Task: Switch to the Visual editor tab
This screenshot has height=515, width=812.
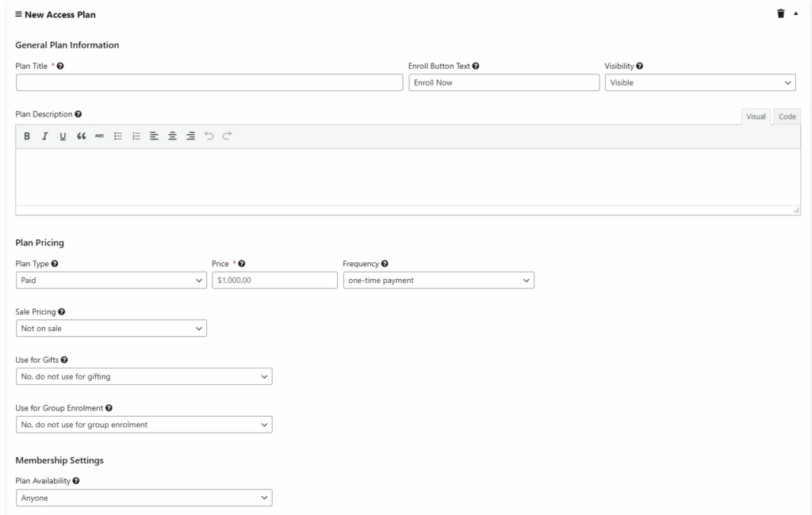Action: (x=756, y=116)
